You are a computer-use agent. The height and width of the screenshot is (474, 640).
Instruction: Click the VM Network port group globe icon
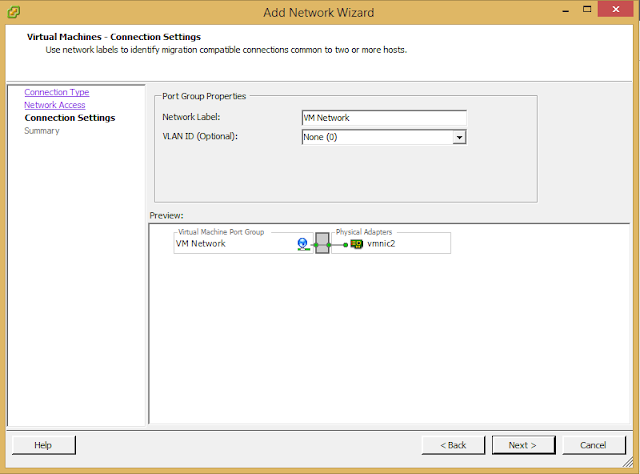(303, 244)
